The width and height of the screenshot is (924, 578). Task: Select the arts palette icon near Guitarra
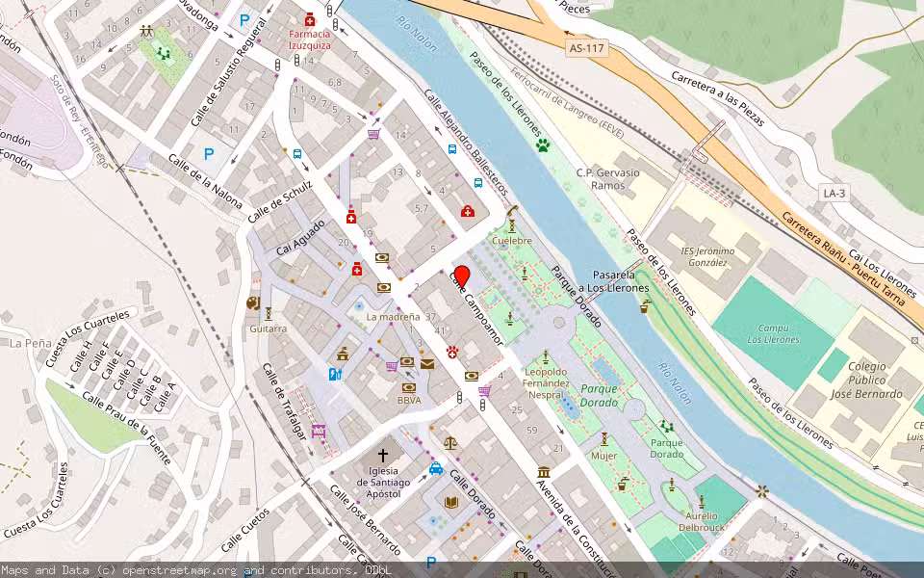point(253,303)
